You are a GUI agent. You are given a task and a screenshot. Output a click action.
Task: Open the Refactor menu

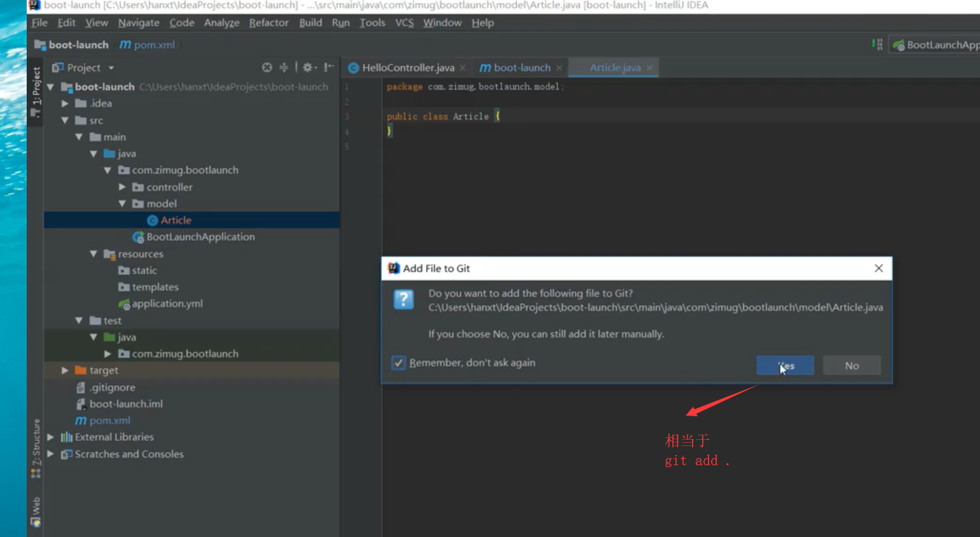click(x=268, y=23)
